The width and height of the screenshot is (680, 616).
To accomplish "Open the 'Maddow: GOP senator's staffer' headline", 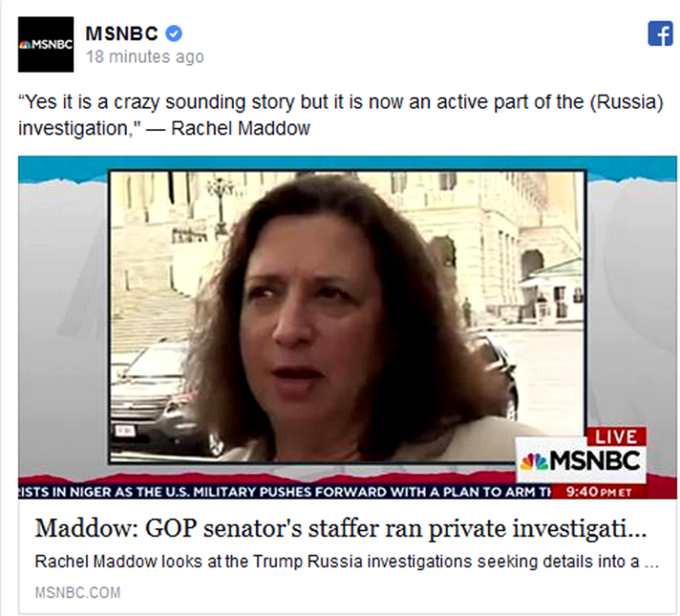I will click(x=340, y=528).
